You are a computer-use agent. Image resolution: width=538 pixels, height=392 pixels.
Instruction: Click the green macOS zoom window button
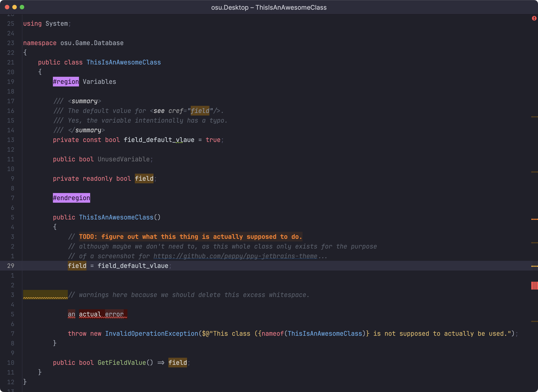(22, 7)
